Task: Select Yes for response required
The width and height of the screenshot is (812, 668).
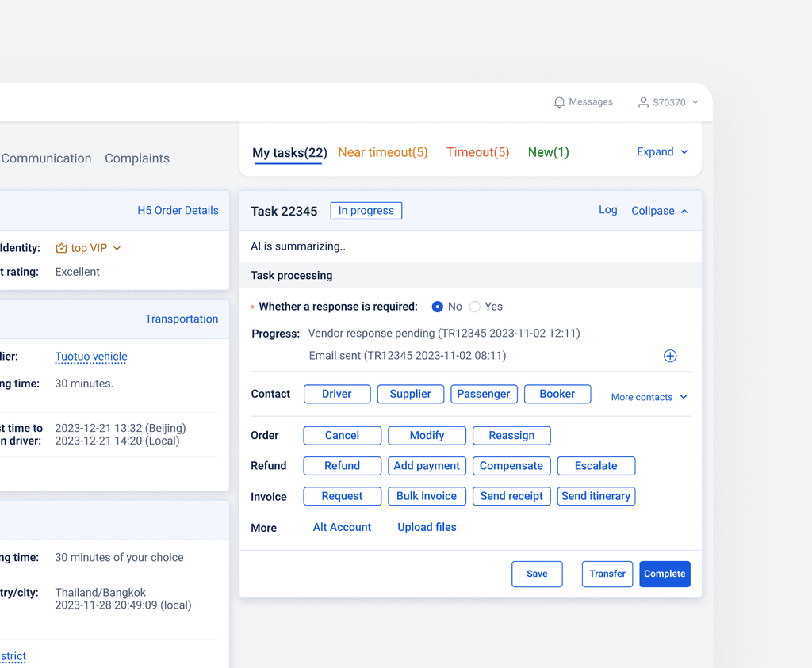Action: tap(475, 307)
